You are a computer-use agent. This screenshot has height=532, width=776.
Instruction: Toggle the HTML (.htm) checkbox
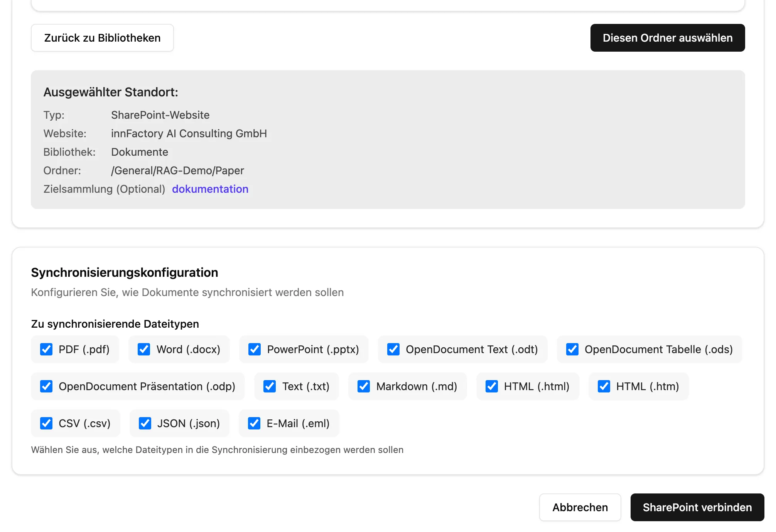coord(604,386)
